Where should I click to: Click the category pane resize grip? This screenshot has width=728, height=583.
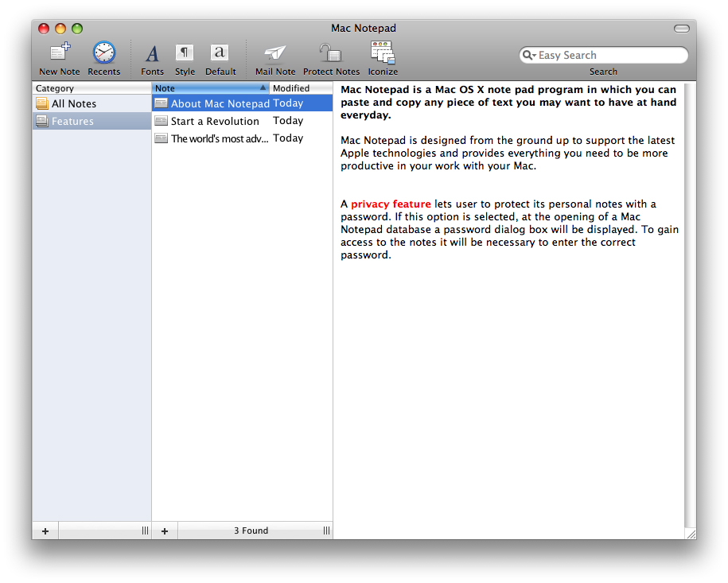[x=145, y=531]
